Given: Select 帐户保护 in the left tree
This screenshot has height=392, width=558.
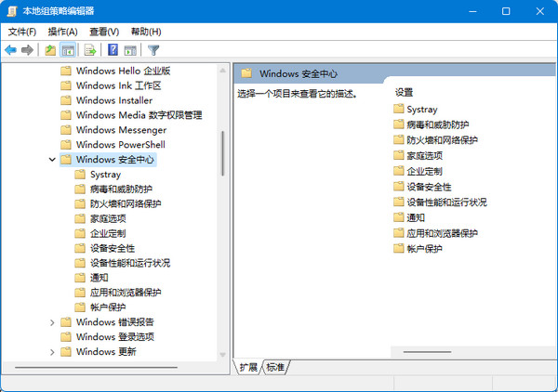Looking at the screenshot, I should click(x=100, y=307).
